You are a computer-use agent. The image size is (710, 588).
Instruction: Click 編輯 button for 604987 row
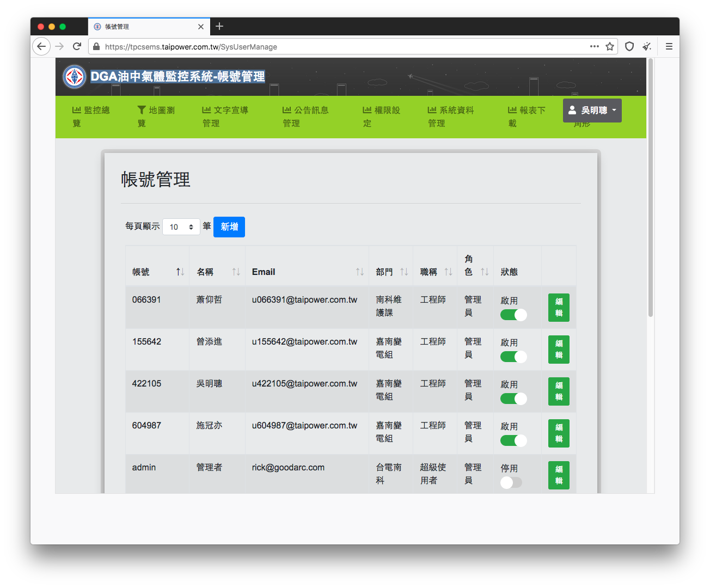point(559,433)
